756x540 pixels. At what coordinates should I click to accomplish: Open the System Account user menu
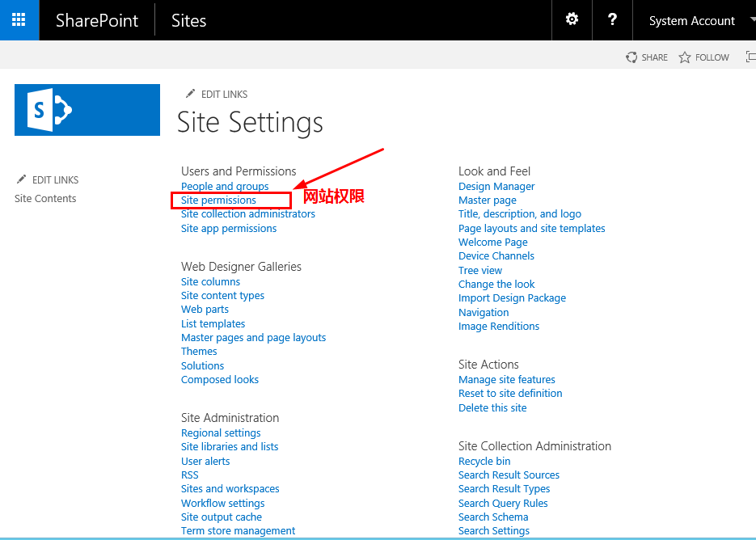click(x=692, y=21)
